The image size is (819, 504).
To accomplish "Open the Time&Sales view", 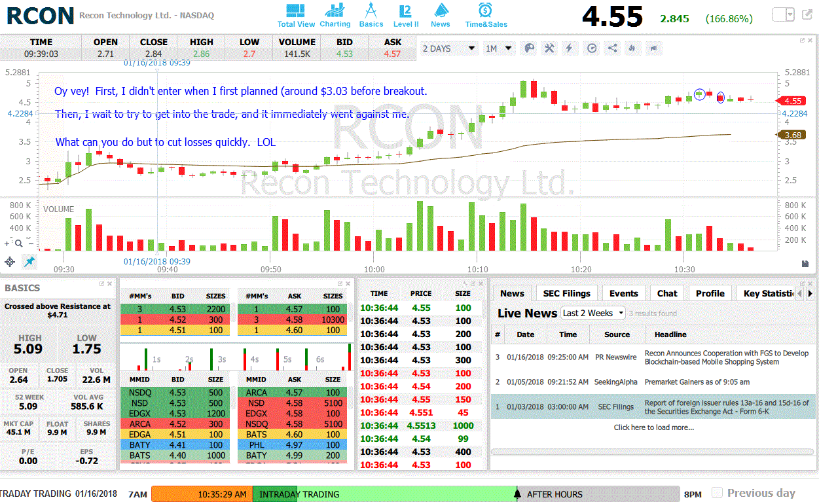I will (486, 15).
